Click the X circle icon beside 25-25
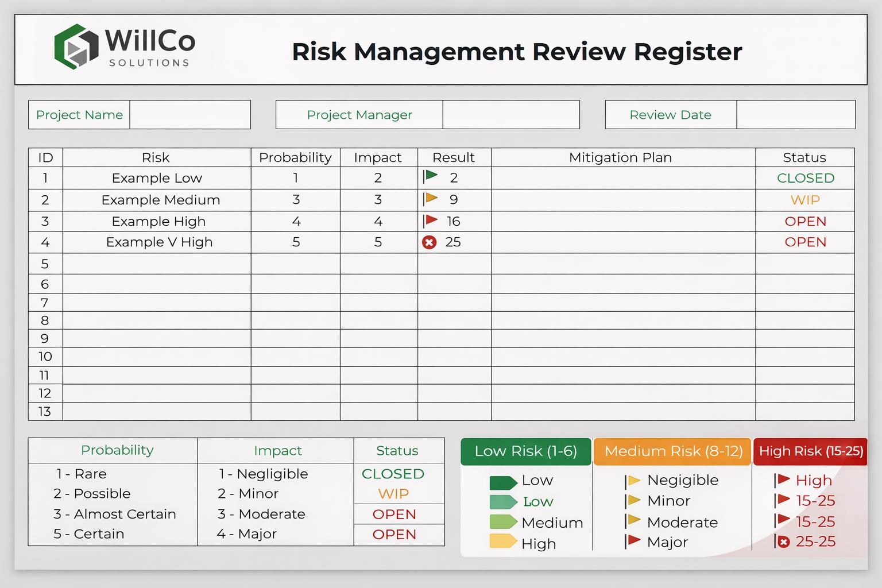This screenshot has width=882, height=588. tap(783, 541)
